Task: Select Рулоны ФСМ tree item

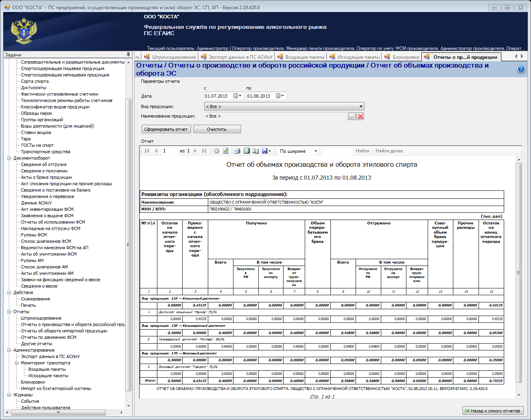Action: (34, 235)
